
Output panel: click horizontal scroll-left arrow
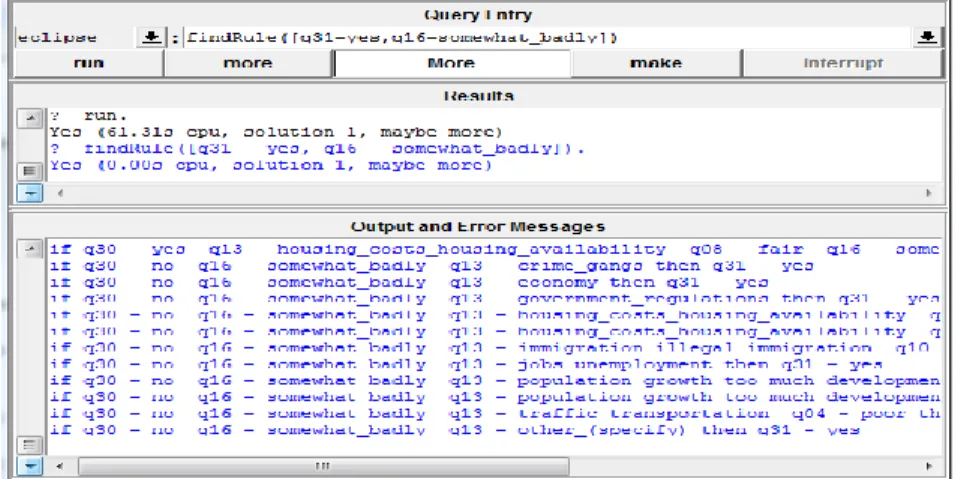[x=60, y=466]
